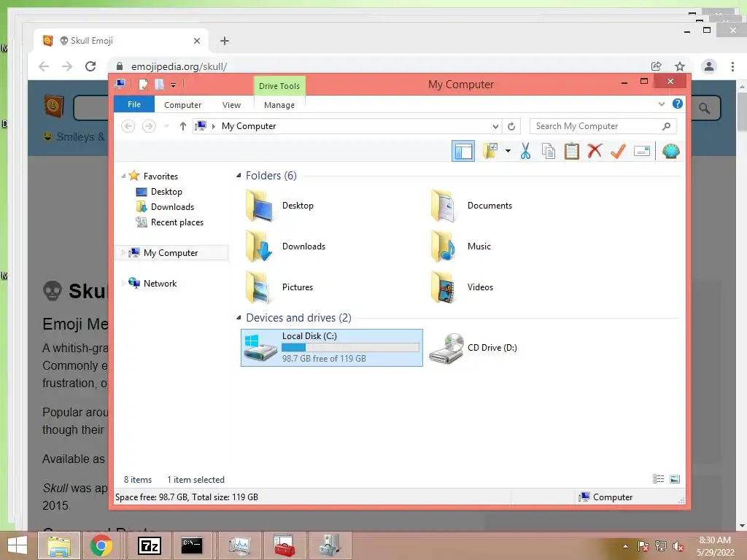The height and width of the screenshot is (560, 747).
Task: Click the New folder quick access icon
Action: coord(159,85)
